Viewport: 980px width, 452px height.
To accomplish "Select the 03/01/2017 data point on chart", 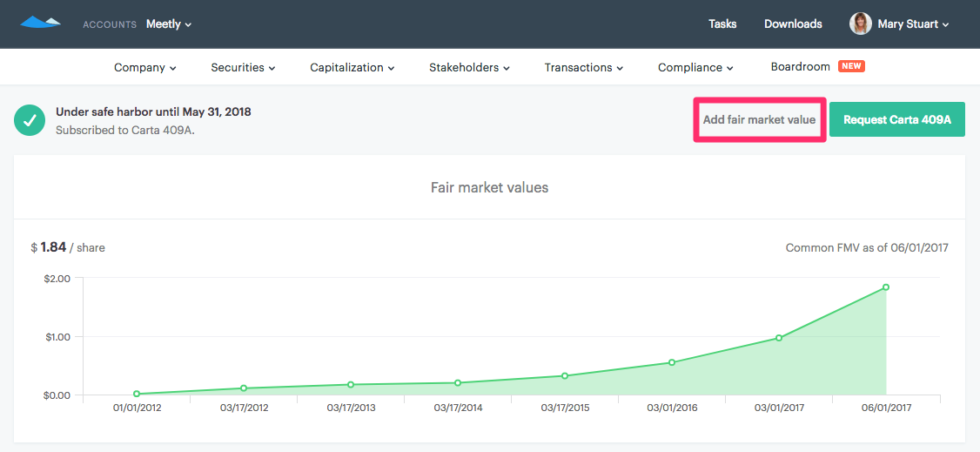I will click(779, 338).
